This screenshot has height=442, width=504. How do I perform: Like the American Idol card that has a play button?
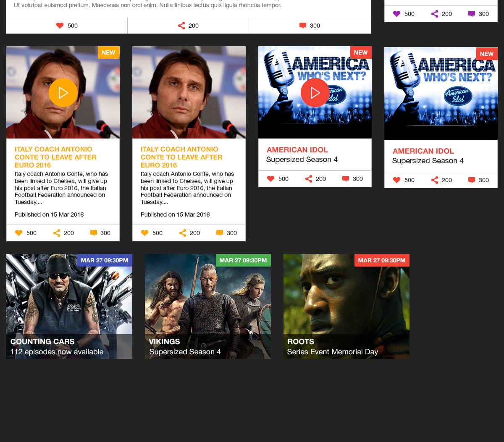[270, 179]
